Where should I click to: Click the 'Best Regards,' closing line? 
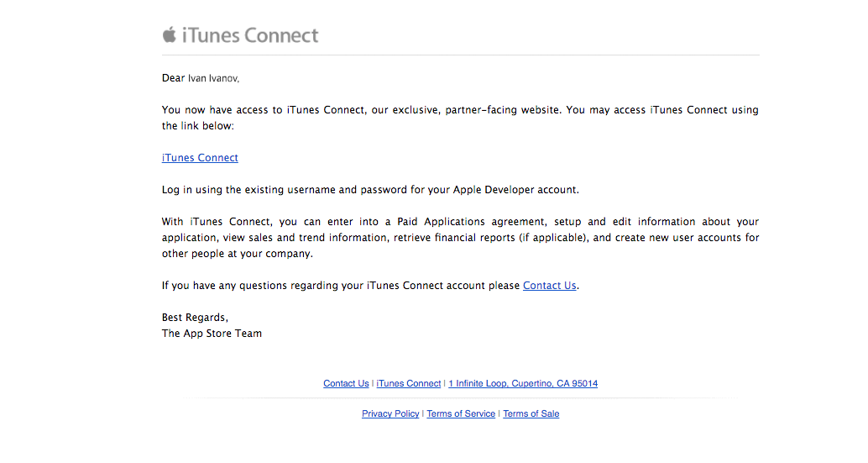pos(195,318)
